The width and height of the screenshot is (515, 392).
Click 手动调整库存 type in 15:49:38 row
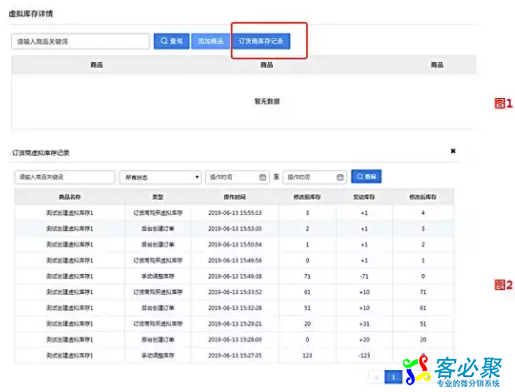tap(158, 276)
